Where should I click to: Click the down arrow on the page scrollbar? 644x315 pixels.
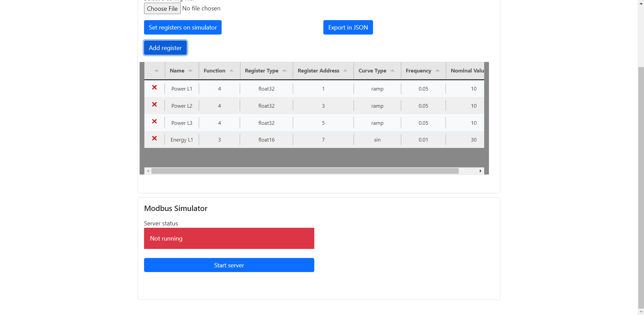[641, 312]
